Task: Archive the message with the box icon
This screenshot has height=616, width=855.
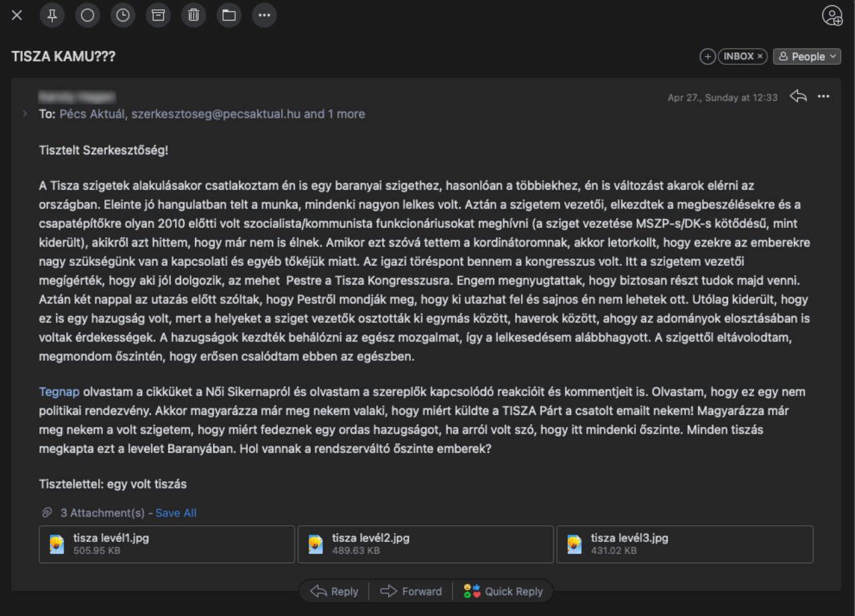Action: 158,15
